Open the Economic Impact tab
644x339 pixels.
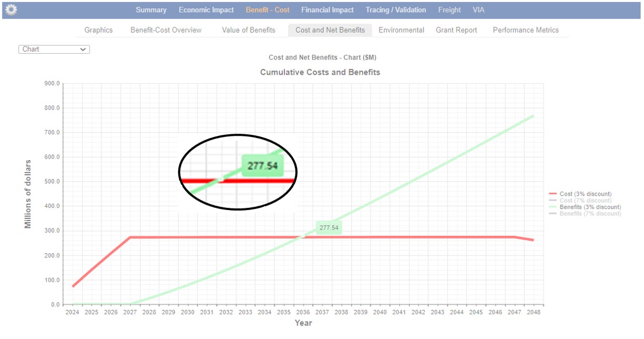(206, 10)
